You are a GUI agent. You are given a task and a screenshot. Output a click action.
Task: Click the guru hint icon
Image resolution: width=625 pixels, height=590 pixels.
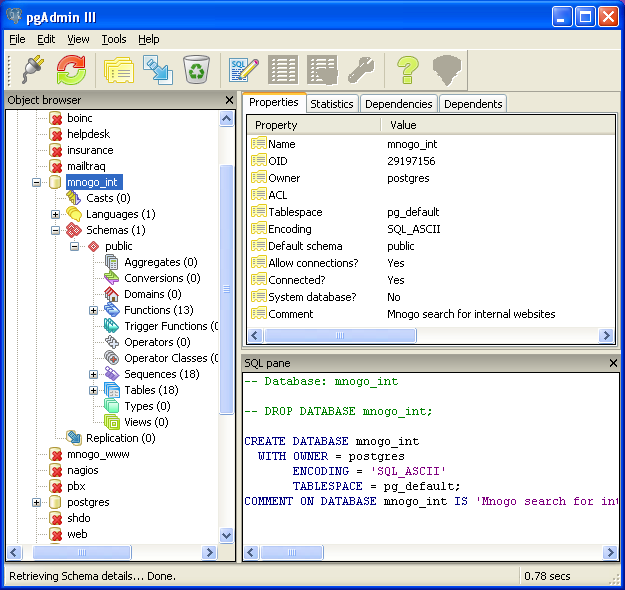tap(446, 70)
